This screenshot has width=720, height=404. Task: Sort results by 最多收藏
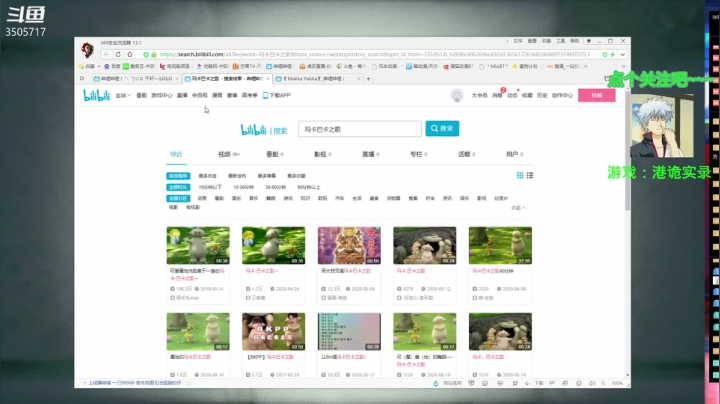point(296,176)
